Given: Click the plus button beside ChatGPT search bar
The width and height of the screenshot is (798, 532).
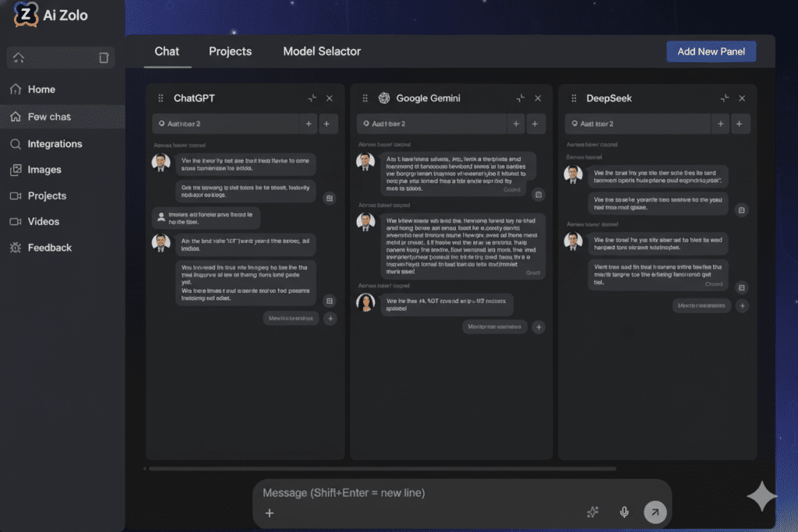Looking at the screenshot, I should tap(309, 123).
